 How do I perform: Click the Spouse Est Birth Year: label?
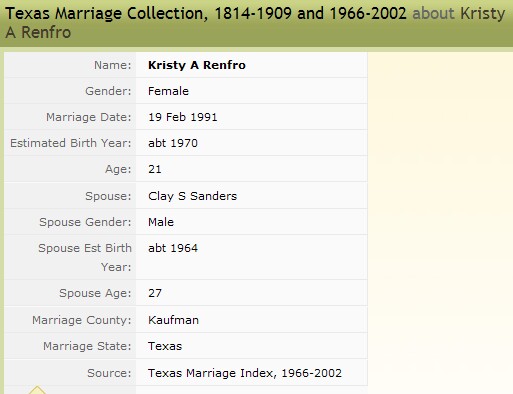coord(85,257)
